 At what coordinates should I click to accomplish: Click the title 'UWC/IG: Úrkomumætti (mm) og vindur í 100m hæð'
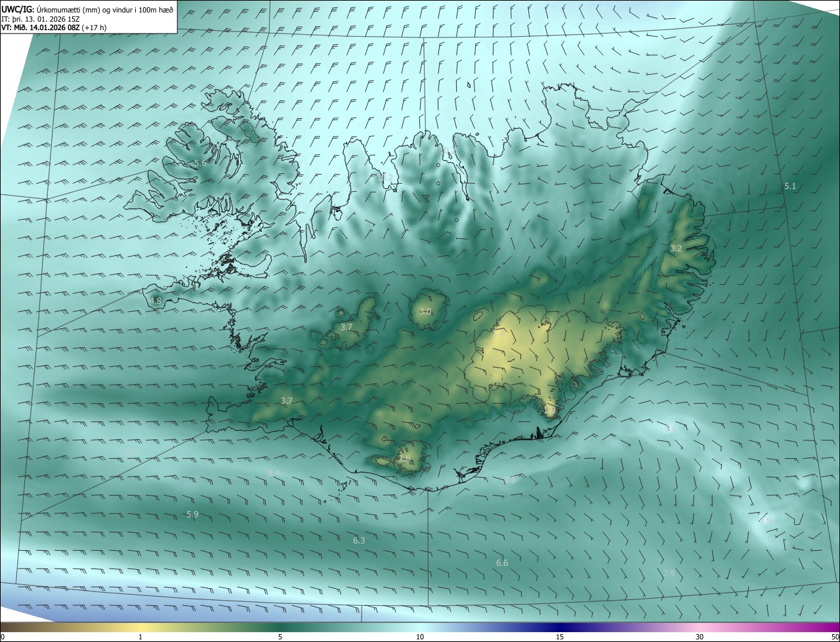coord(87,9)
